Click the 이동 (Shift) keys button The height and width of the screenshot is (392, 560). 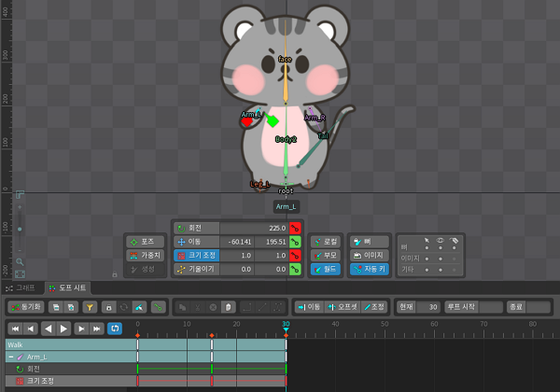pos(309,307)
